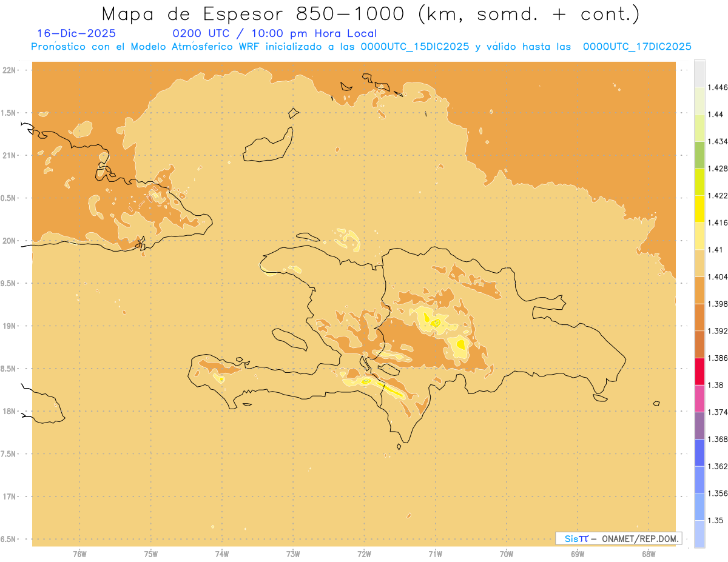
Task: Select the date label '16-Dic-2025'
Action: [x=76, y=33]
